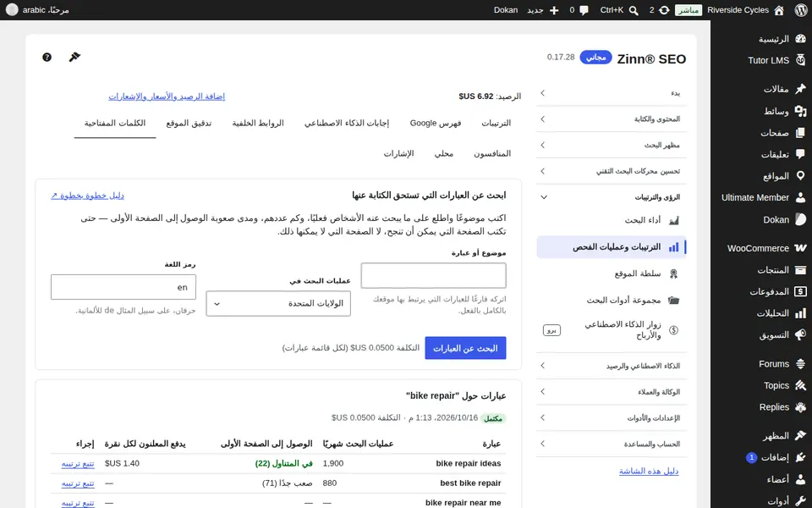Image resolution: width=812 pixels, height=508 pixels.
Task: Click the pin icon in Zinn header
Action: click(74, 57)
